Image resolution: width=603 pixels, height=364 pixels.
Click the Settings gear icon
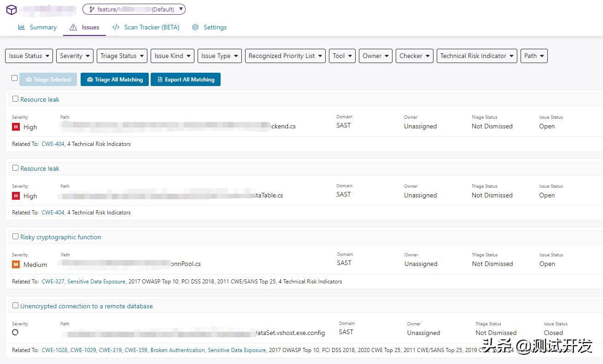point(195,27)
